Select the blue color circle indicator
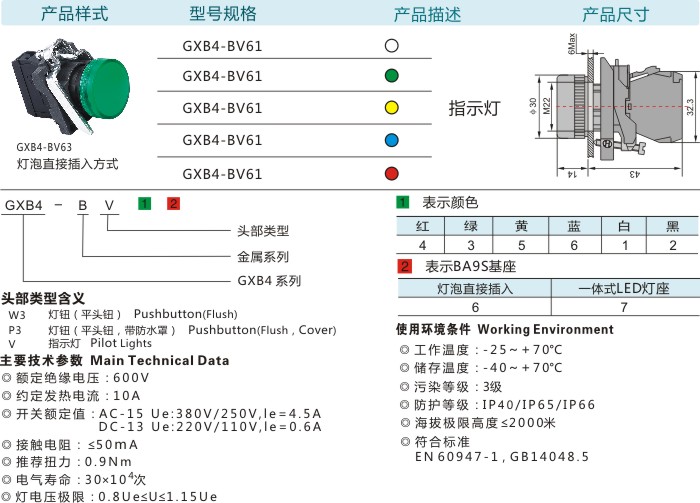This screenshot has width=700, height=503. [x=391, y=139]
